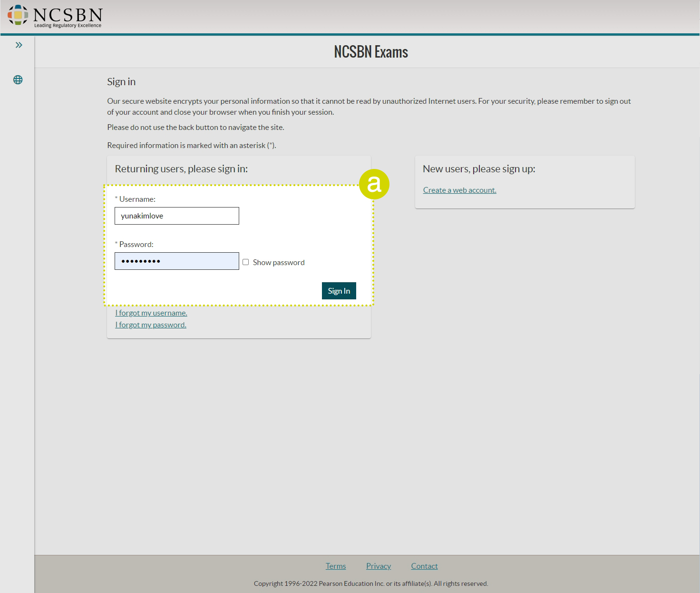Click the Returning users, please sign in heading
The height and width of the screenshot is (593, 700).
pos(181,169)
